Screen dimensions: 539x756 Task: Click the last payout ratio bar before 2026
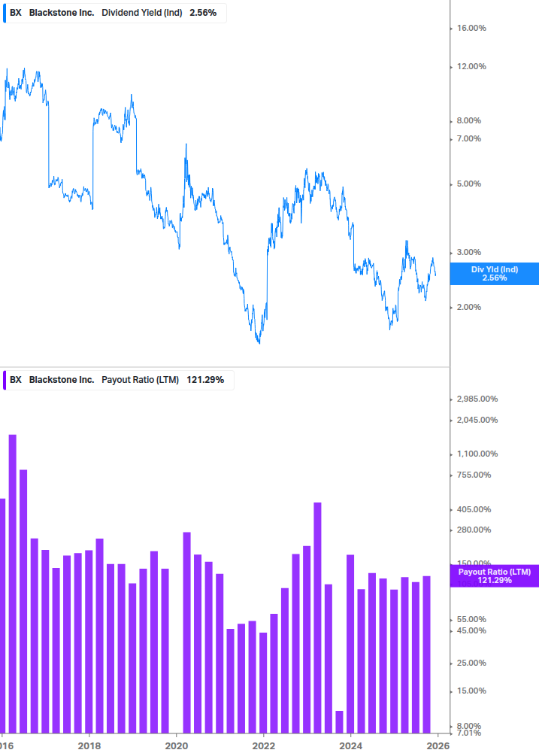coord(426,654)
